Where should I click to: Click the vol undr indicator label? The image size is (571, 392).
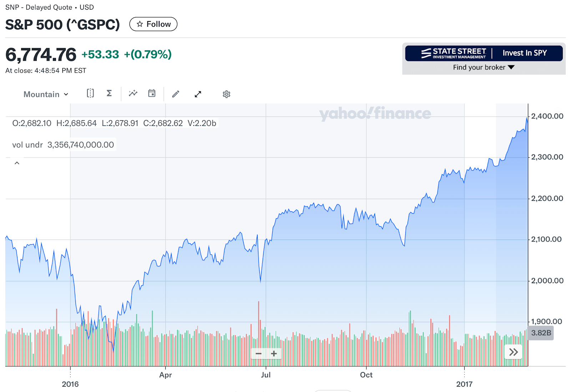[27, 145]
